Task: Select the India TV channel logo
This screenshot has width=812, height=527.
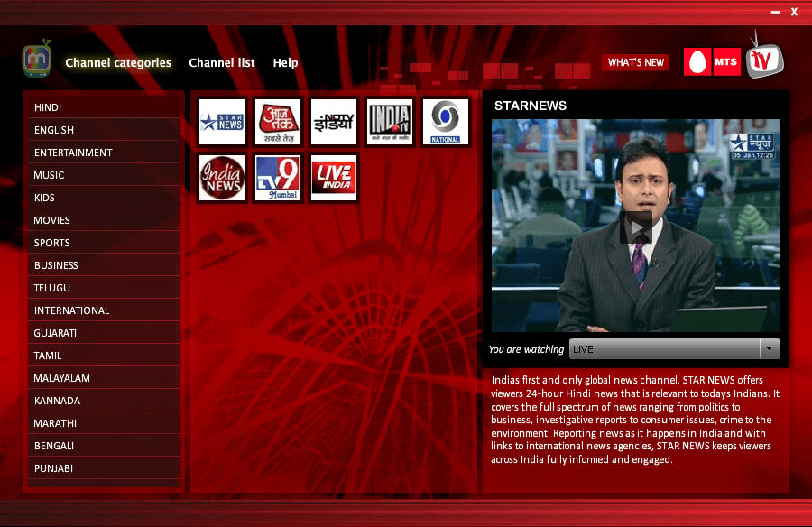Action: 390,122
